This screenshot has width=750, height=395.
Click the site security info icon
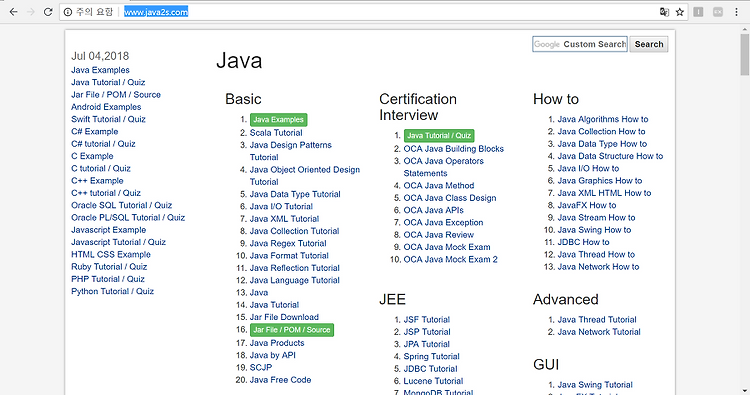coord(68,12)
